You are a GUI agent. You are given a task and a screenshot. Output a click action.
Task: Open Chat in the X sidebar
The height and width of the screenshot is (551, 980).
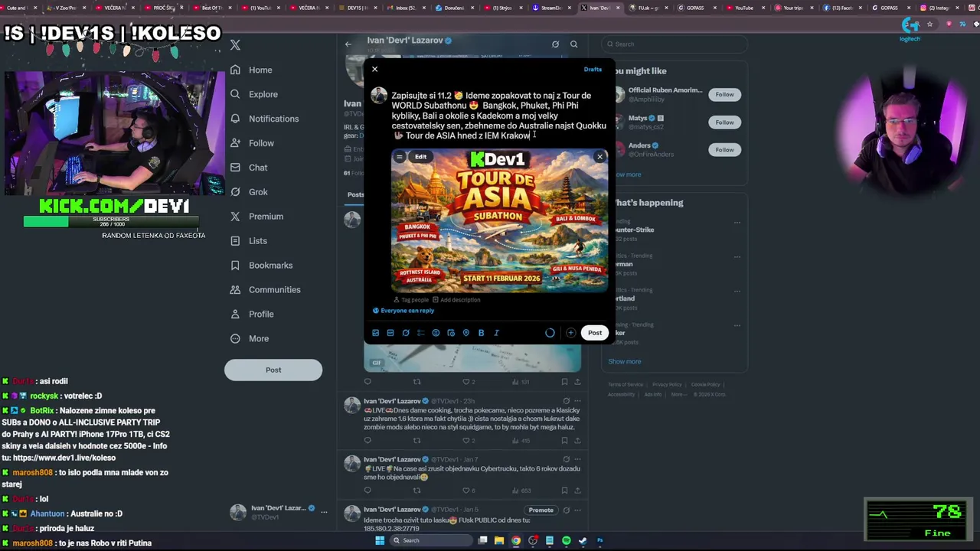(250, 168)
